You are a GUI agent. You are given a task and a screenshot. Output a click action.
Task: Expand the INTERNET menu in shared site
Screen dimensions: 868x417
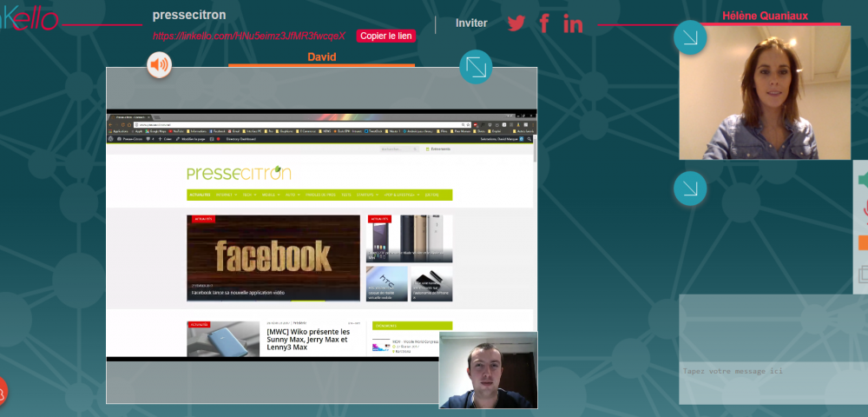click(x=227, y=195)
